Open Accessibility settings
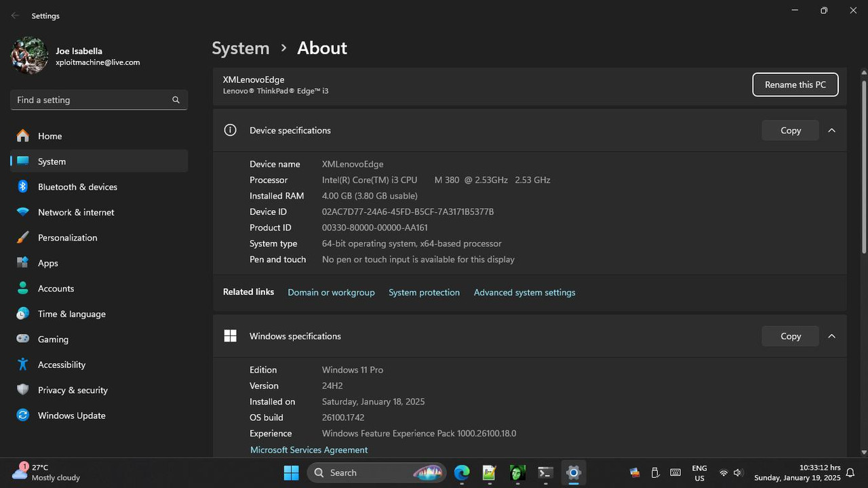The height and width of the screenshot is (488, 868). click(62, 365)
